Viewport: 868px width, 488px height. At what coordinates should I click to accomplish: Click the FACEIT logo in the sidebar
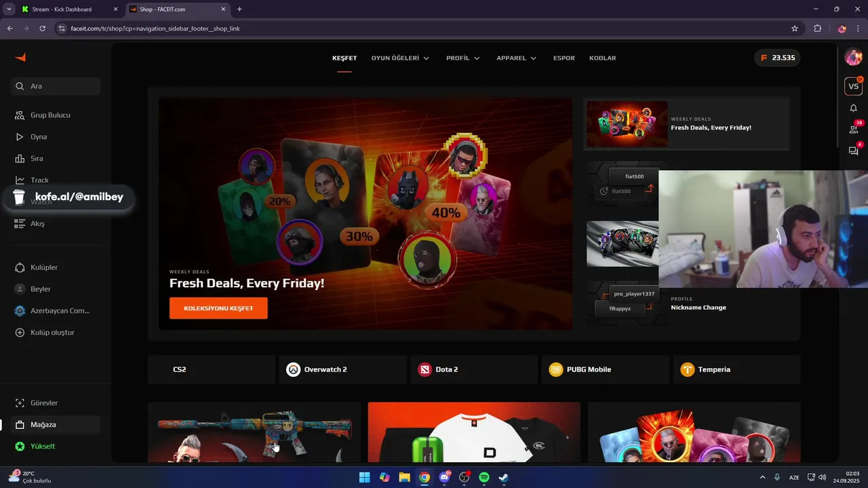coord(20,58)
